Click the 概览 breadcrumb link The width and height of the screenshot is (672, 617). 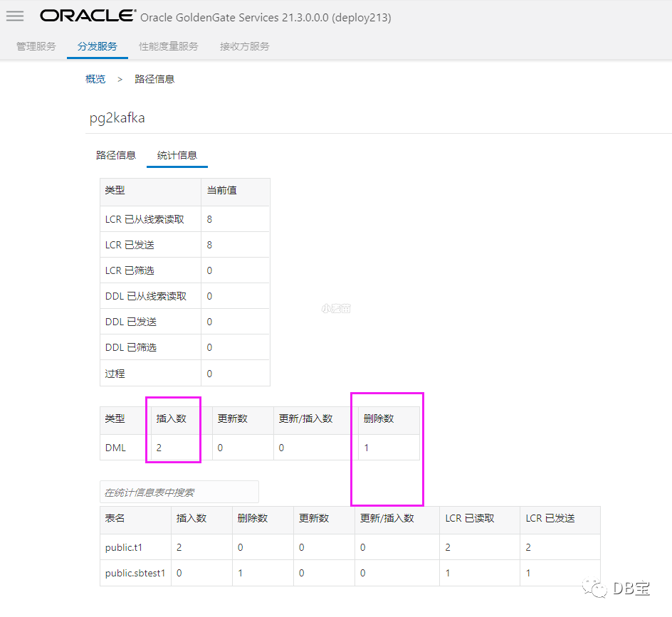[95, 79]
